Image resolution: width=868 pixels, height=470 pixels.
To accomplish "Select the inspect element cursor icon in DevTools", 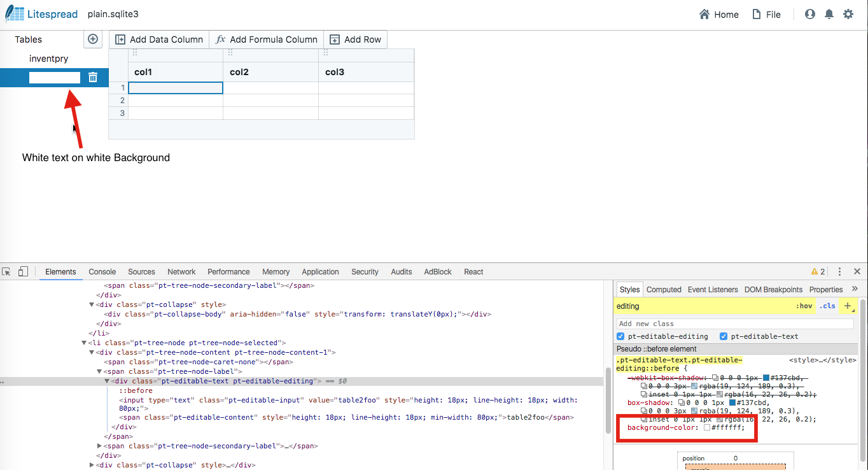I will click(6, 271).
